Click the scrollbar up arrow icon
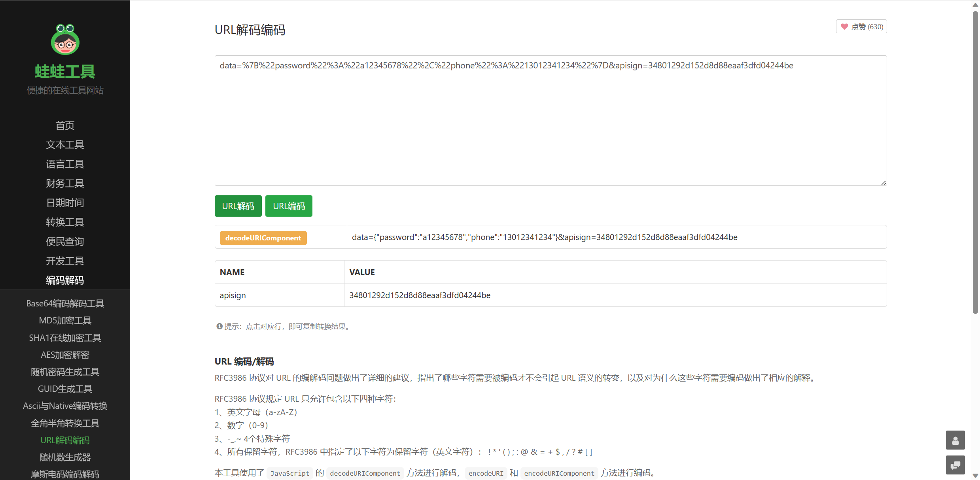980x480 pixels. [975, 5]
